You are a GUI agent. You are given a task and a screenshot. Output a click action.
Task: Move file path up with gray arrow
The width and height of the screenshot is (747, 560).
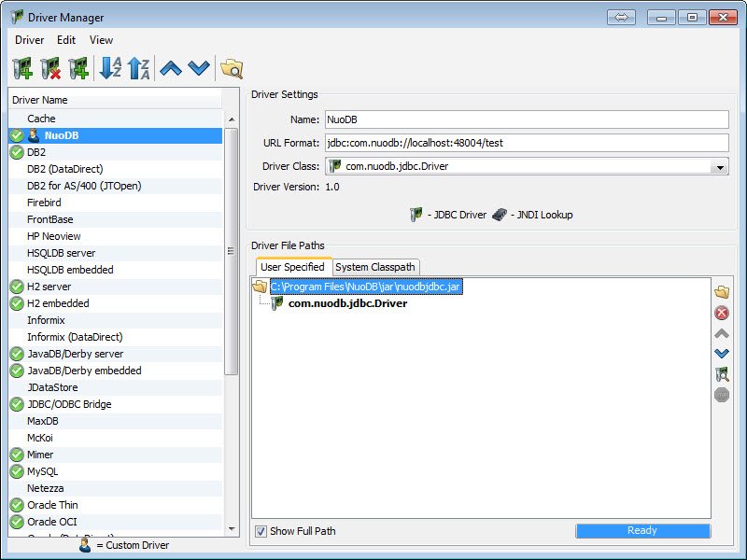tap(722, 333)
